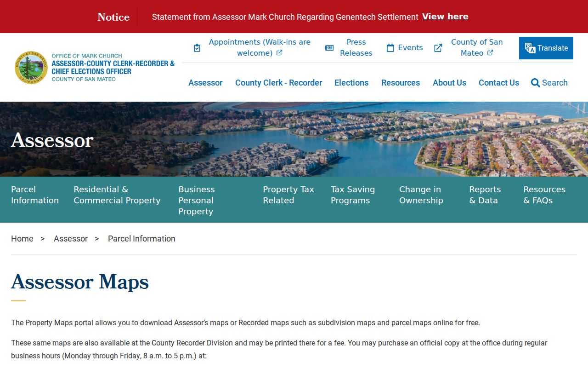Select the Tax Saving Programs tab
This screenshot has height=368, width=588.
[x=353, y=195]
